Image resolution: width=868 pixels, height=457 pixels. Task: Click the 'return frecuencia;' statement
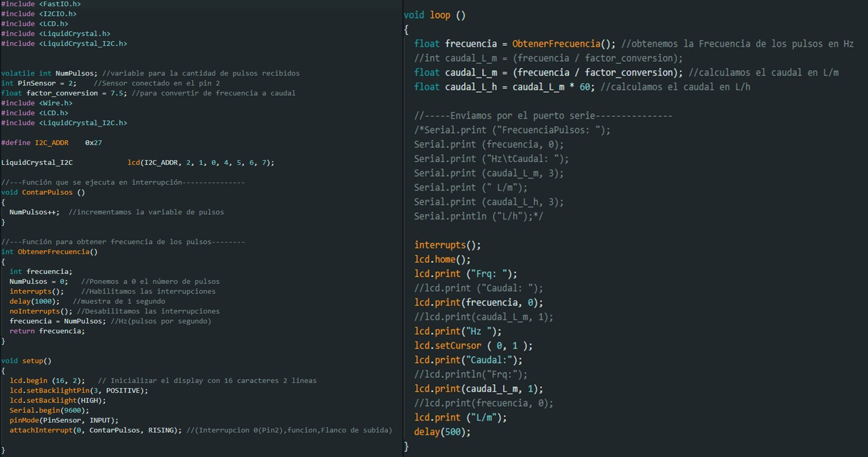(x=47, y=331)
